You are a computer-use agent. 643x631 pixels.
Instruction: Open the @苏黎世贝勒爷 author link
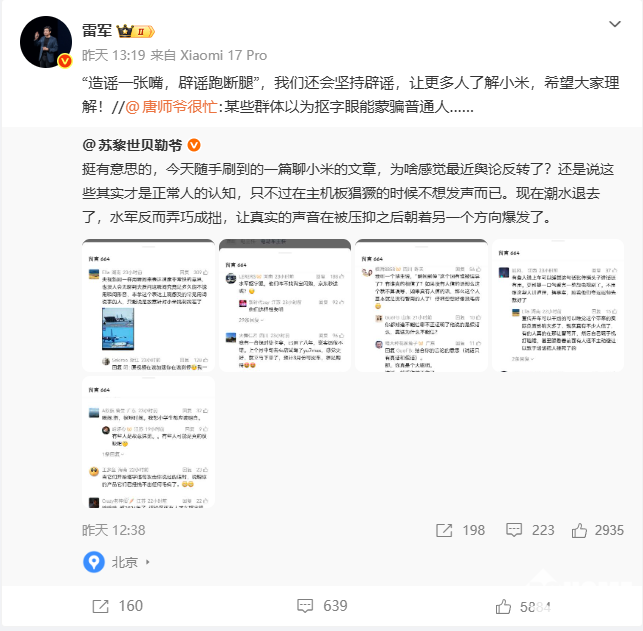coord(132,145)
